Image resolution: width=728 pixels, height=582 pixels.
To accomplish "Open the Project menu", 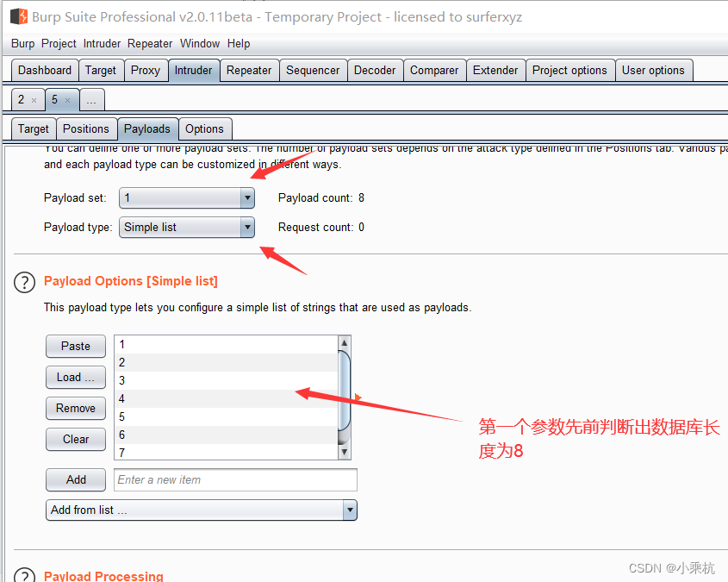I will click(59, 44).
